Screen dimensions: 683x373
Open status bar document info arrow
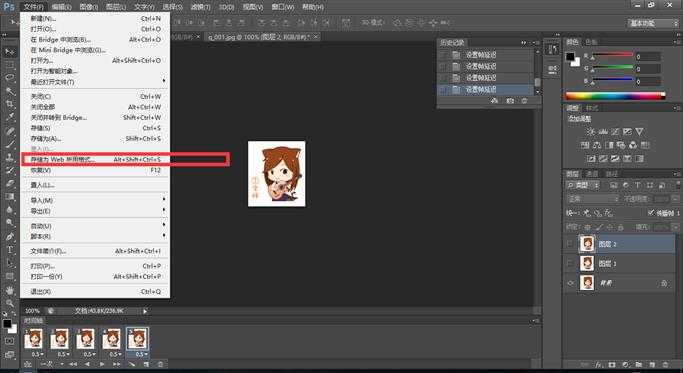point(145,311)
